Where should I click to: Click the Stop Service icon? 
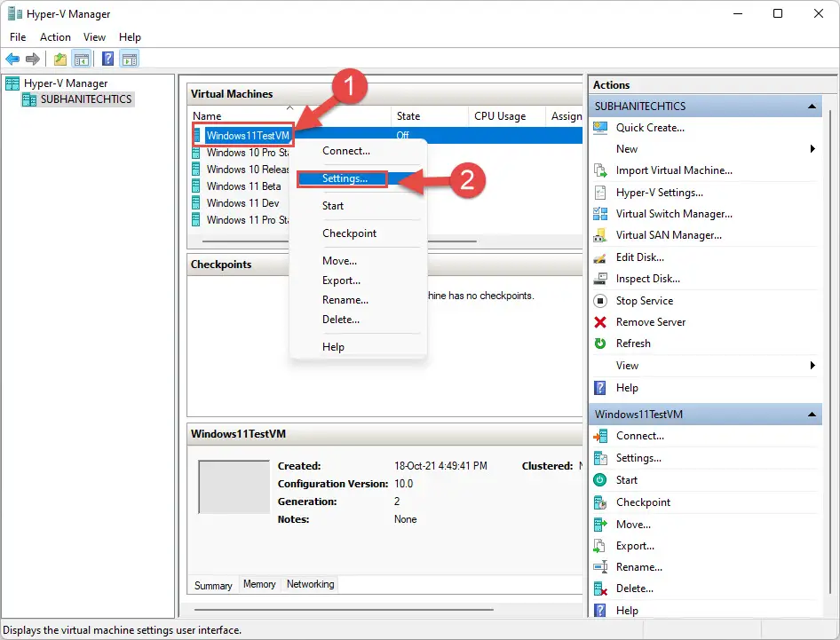click(600, 300)
